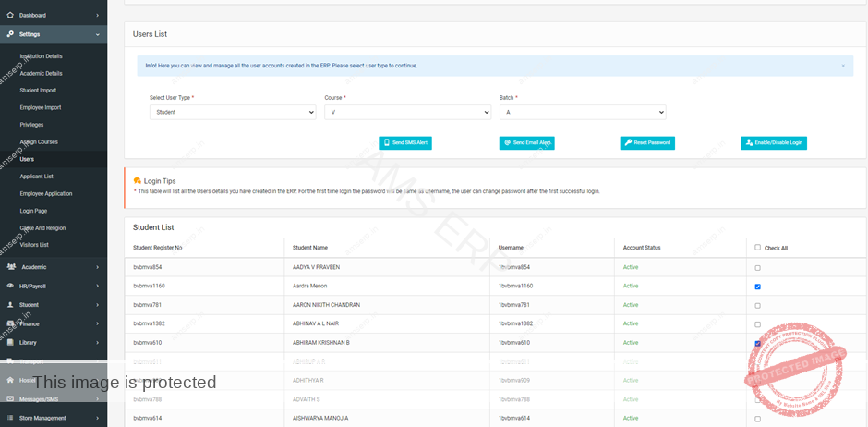Open Visitors List page
The height and width of the screenshot is (427, 868).
point(34,245)
